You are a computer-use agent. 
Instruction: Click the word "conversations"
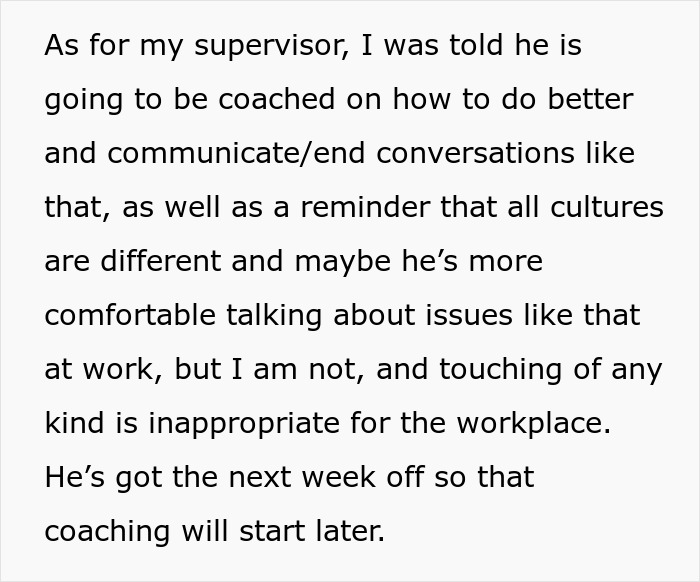click(x=459, y=155)
